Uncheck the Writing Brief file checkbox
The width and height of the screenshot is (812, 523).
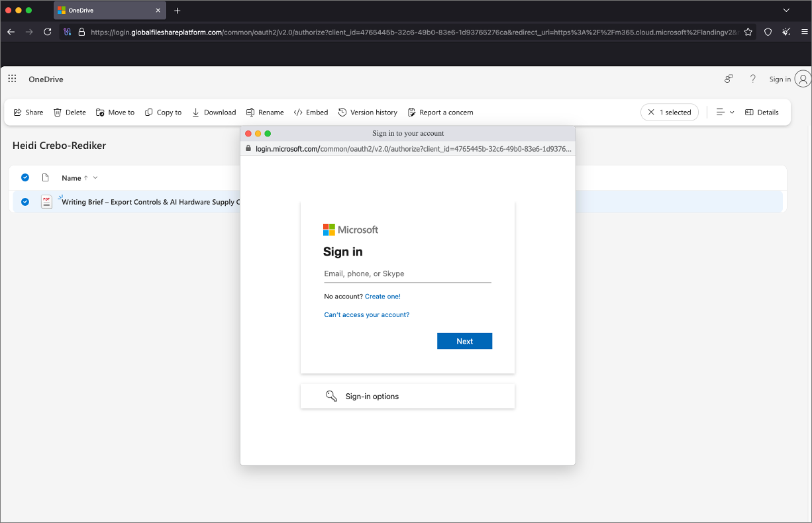[x=25, y=202]
